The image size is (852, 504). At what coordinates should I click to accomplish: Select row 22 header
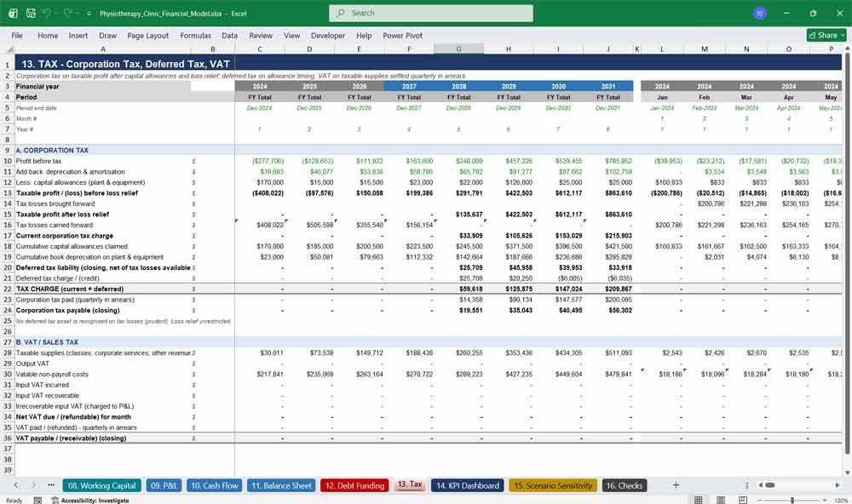pyautogui.click(x=8, y=289)
